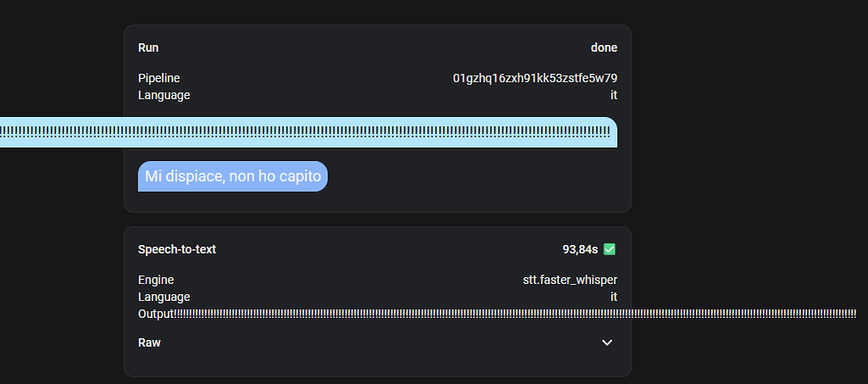
Task: Expand the Raw section chevron
Action: coord(607,342)
